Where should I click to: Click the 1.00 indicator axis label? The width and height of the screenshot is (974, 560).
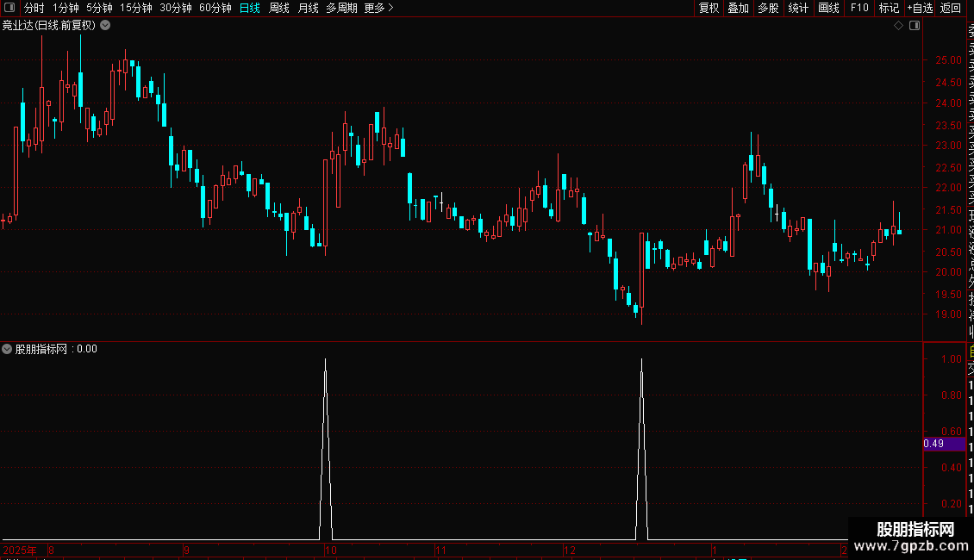(952, 359)
